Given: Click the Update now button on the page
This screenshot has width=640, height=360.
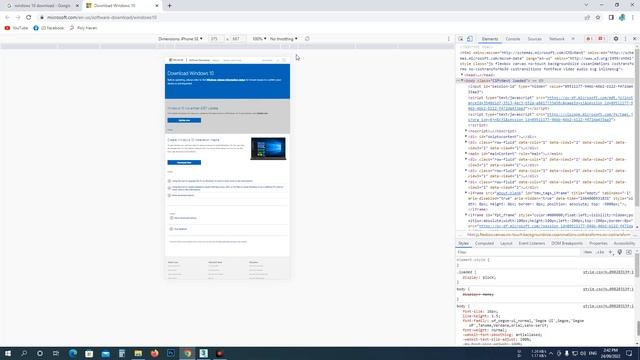Looking at the screenshot, I should (x=184, y=120).
